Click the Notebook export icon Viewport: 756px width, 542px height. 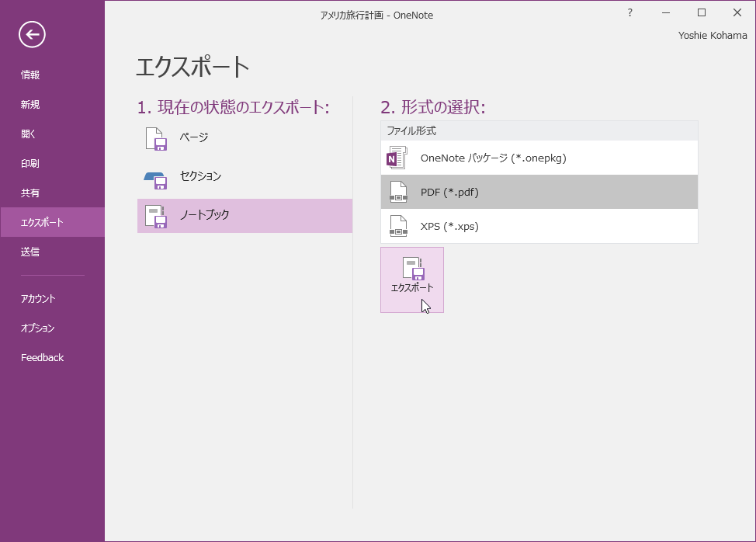click(x=156, y=216)
